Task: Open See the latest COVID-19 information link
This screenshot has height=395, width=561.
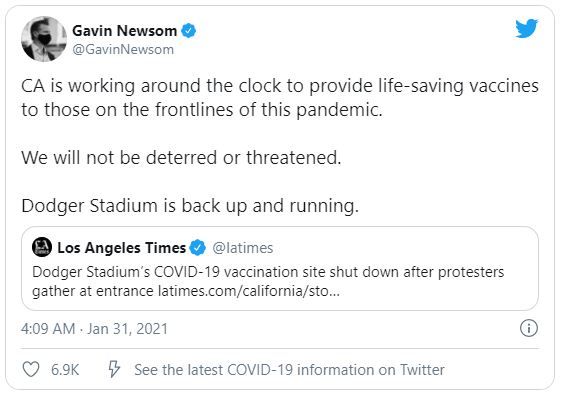Action: 289,370
